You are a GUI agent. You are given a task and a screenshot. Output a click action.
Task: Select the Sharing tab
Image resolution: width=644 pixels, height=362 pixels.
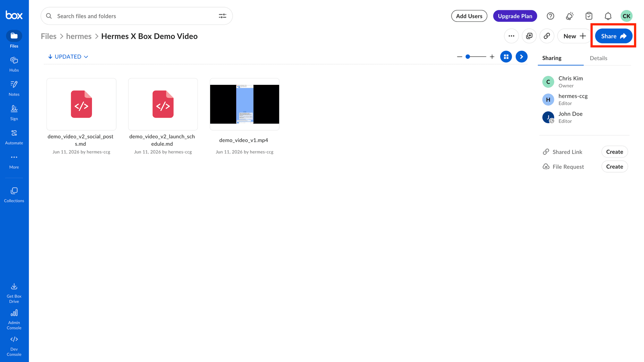click(x=552, y=58)
